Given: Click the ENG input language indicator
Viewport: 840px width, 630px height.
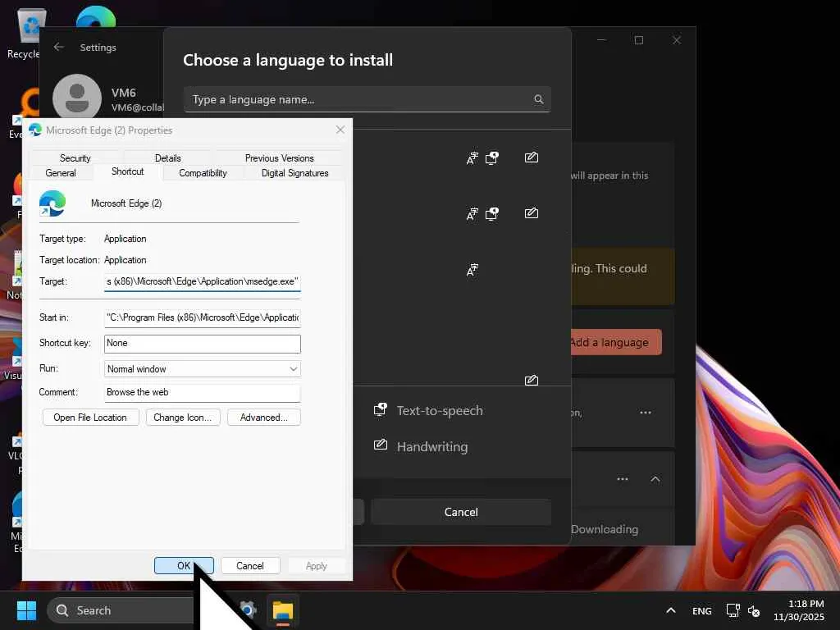Looking at the screenshot, I should coord(702,610).
